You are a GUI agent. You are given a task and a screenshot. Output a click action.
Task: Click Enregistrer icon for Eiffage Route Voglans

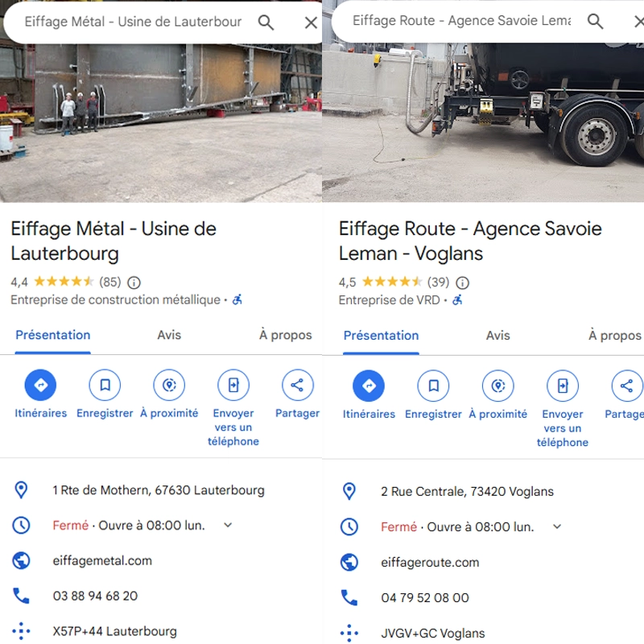tap(433, 385)
